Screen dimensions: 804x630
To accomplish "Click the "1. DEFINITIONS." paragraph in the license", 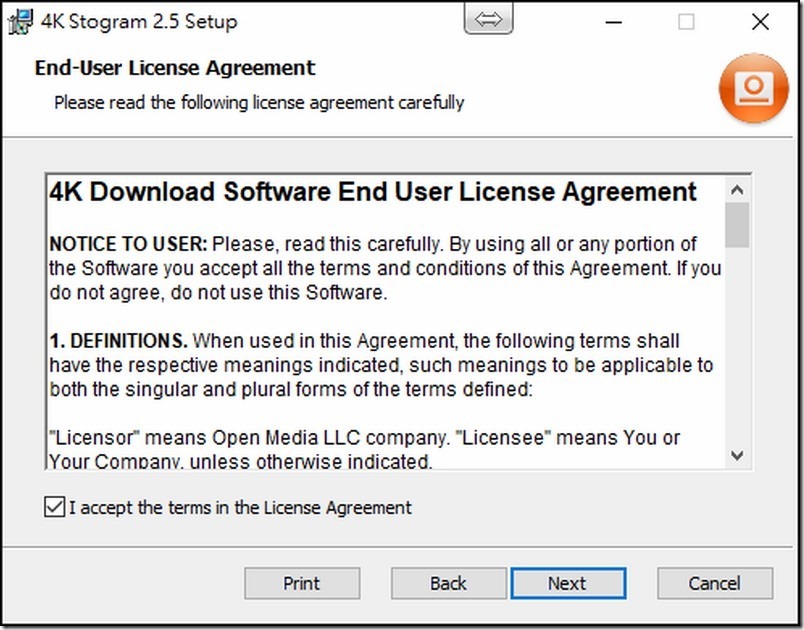I will click(x=380, y=364).
